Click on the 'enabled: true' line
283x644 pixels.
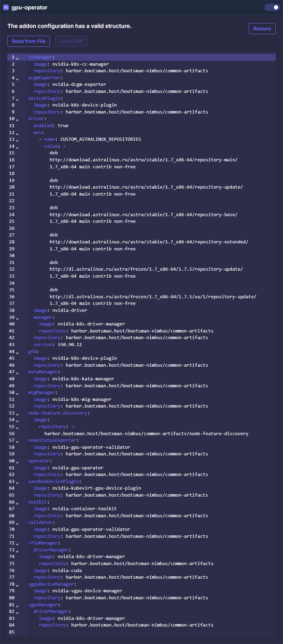click(x=51, y=125)
